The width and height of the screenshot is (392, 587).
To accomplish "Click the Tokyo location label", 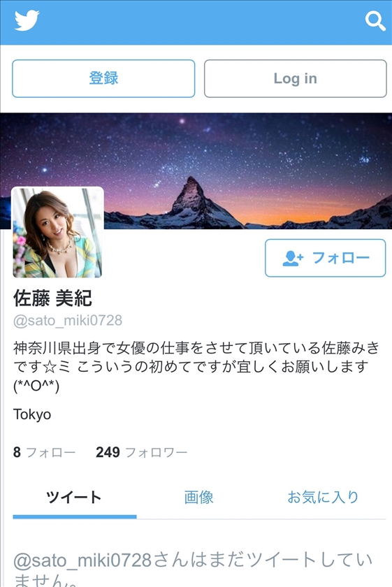I will click(x=32, y=414).
